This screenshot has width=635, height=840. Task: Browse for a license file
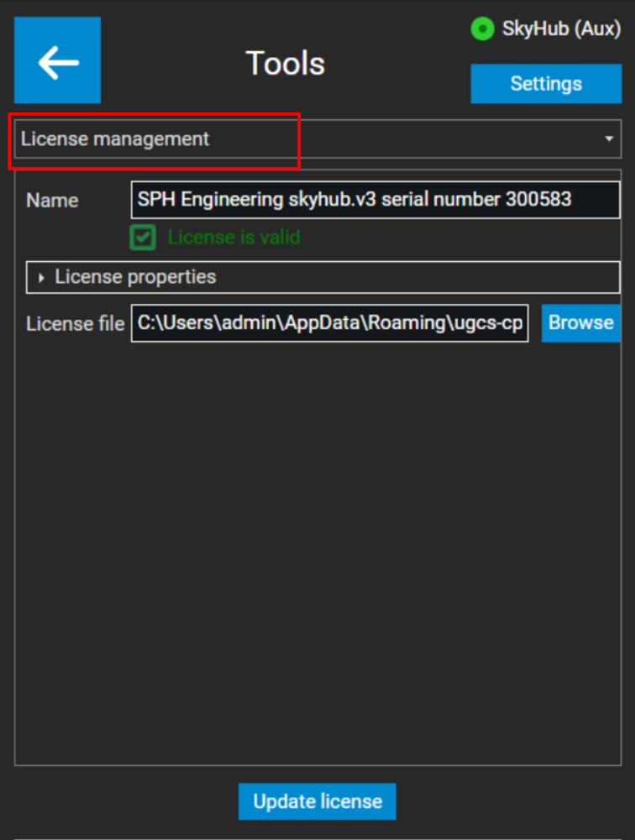coord(581,323)
